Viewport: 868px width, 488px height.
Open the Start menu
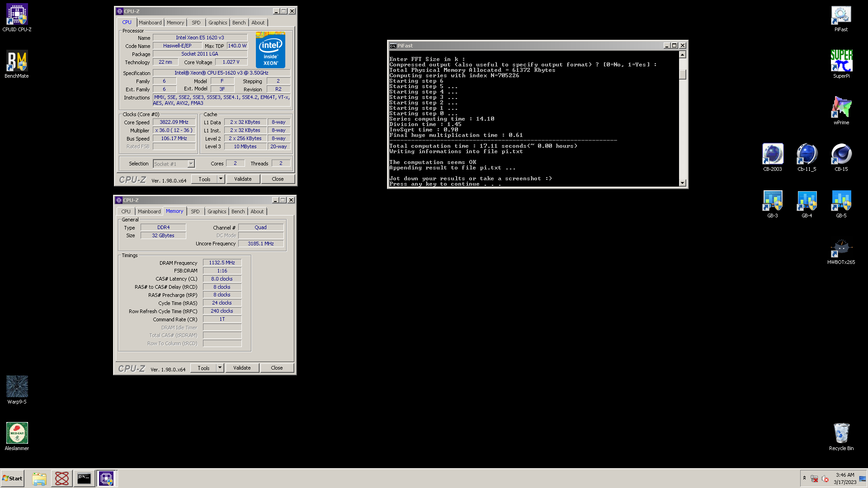point(12,479)
